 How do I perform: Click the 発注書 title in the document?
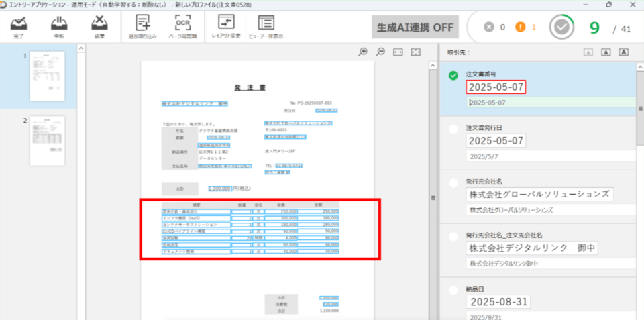tap(250, 87)
